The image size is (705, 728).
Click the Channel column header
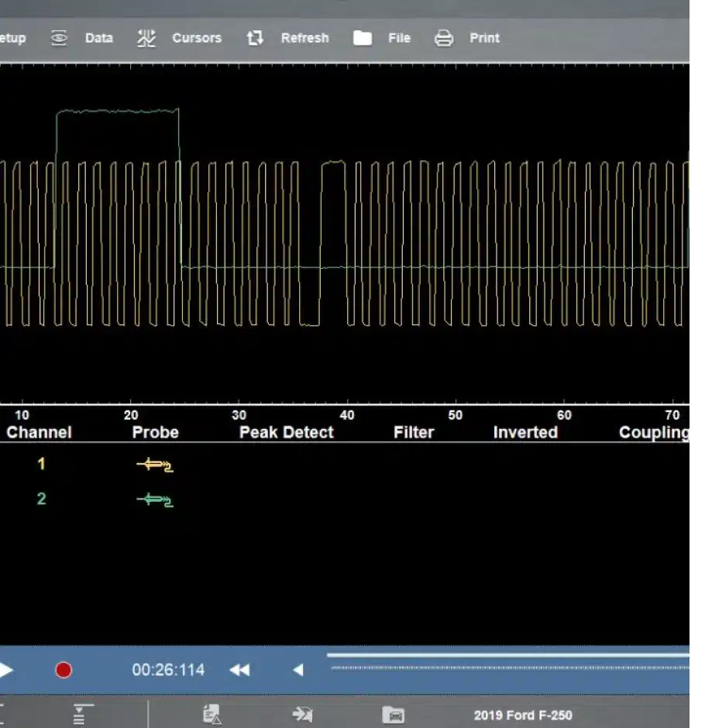pos(39,432)
